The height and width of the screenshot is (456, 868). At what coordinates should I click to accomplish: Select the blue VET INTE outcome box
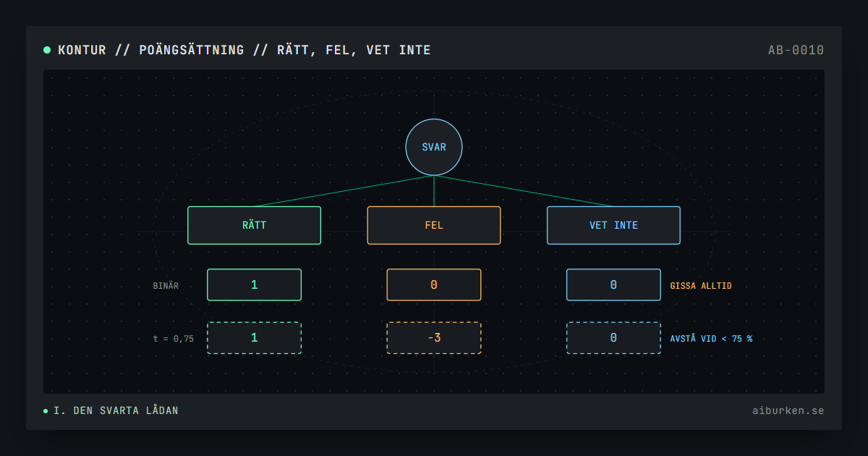[613, 225]
